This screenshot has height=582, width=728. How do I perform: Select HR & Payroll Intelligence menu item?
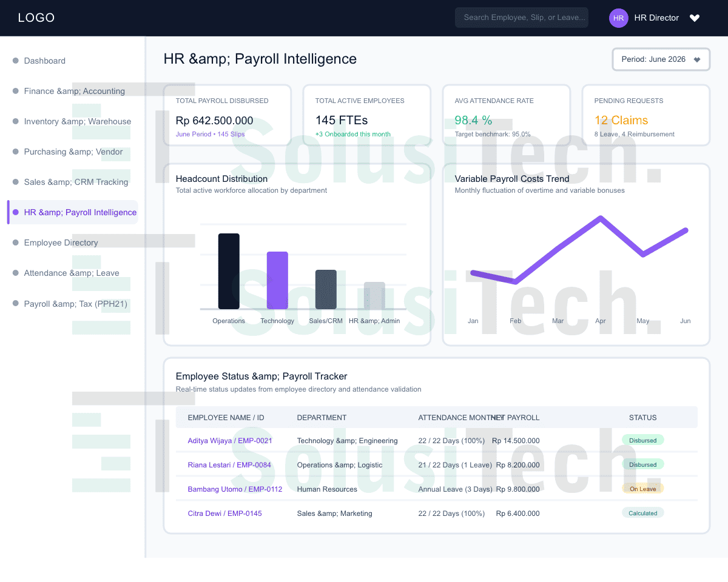[x=73, y=212]
